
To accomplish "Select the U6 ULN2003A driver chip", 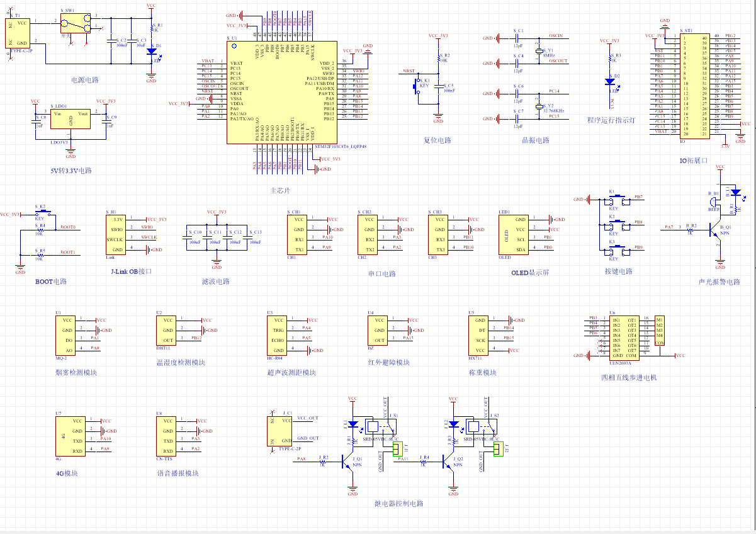I will [x=624, y=338].
